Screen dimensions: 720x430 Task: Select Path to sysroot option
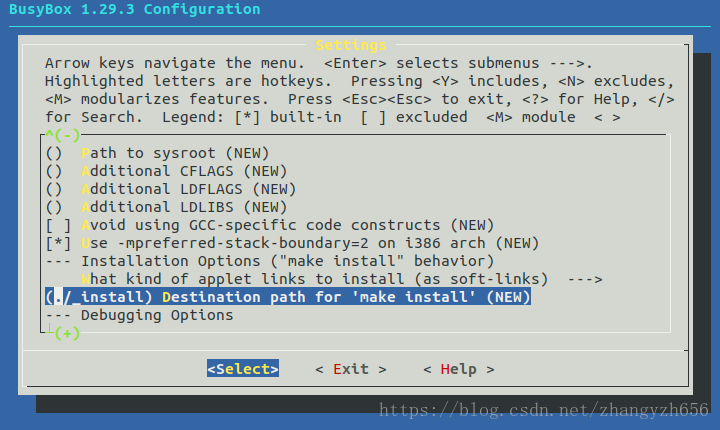click(157, 153)
